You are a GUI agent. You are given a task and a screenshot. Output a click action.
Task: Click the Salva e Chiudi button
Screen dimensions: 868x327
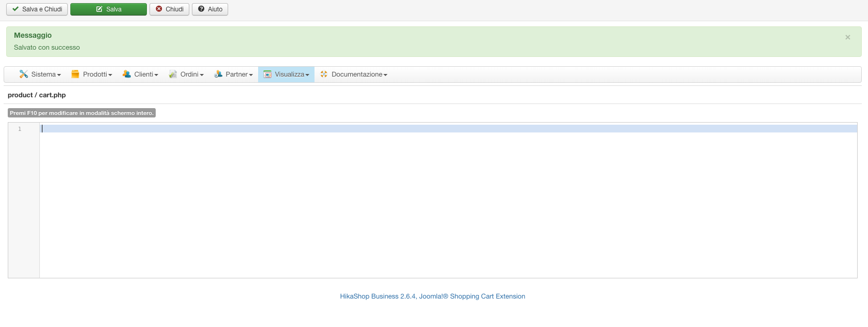(37, 9)
